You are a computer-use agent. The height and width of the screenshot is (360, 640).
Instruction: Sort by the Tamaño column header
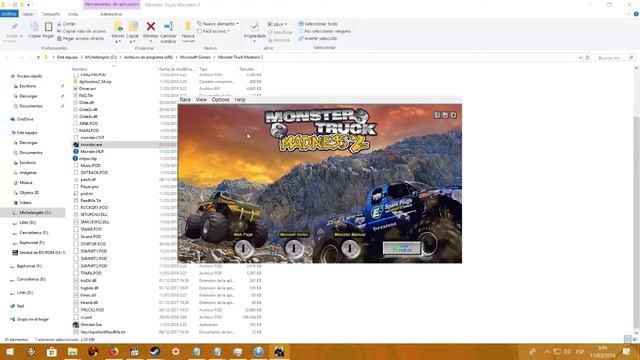(247, 69)
